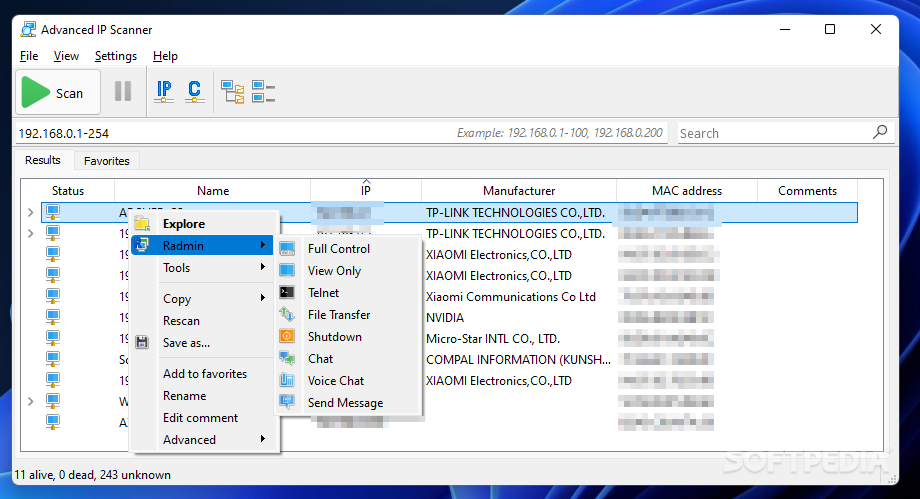Switch to the Results tab
This screenshot has width=920, height=499.
pyautogui.click(x=43, y=160)
